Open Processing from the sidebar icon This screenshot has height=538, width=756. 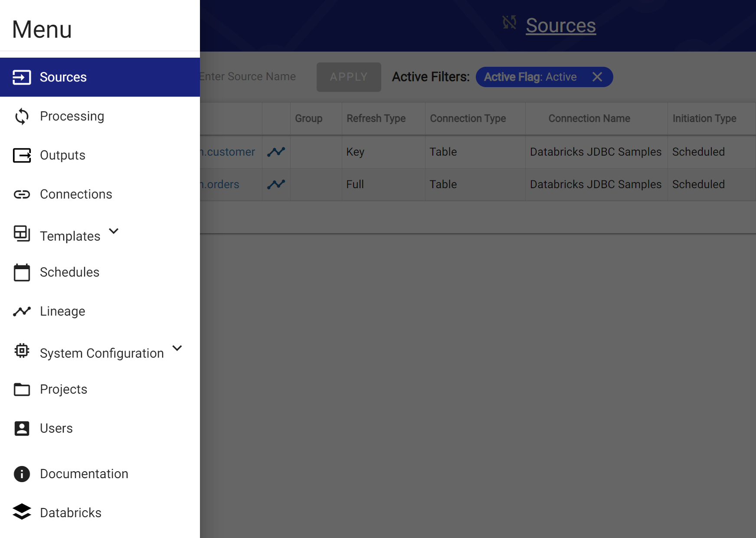22,116
